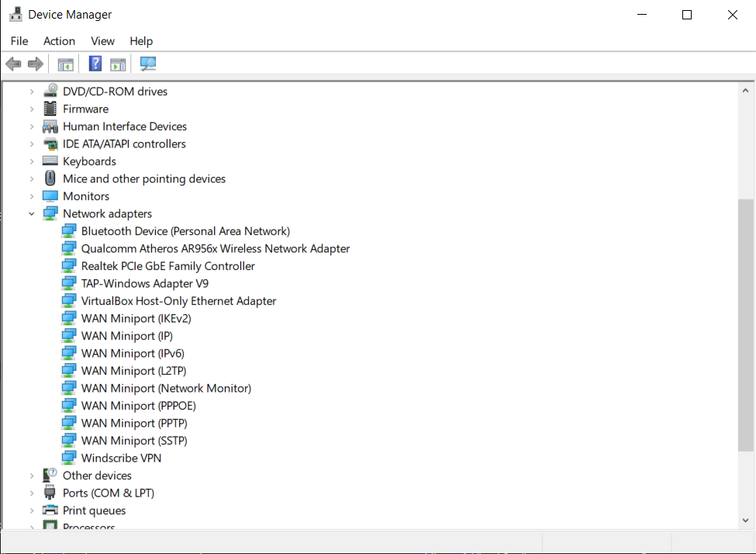Click the Keyboards category icon
756x554 pixels.
(x=50, y=161)
